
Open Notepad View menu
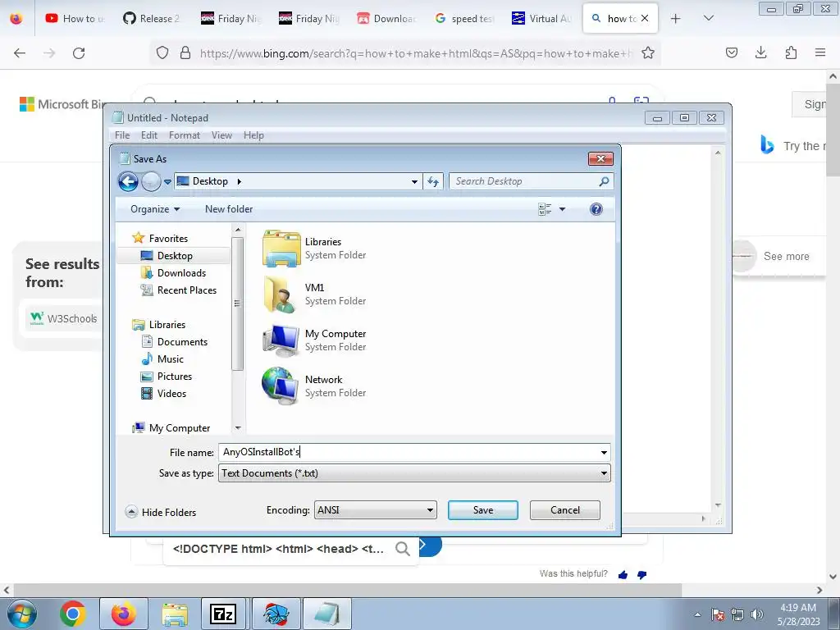pos(221,135)
